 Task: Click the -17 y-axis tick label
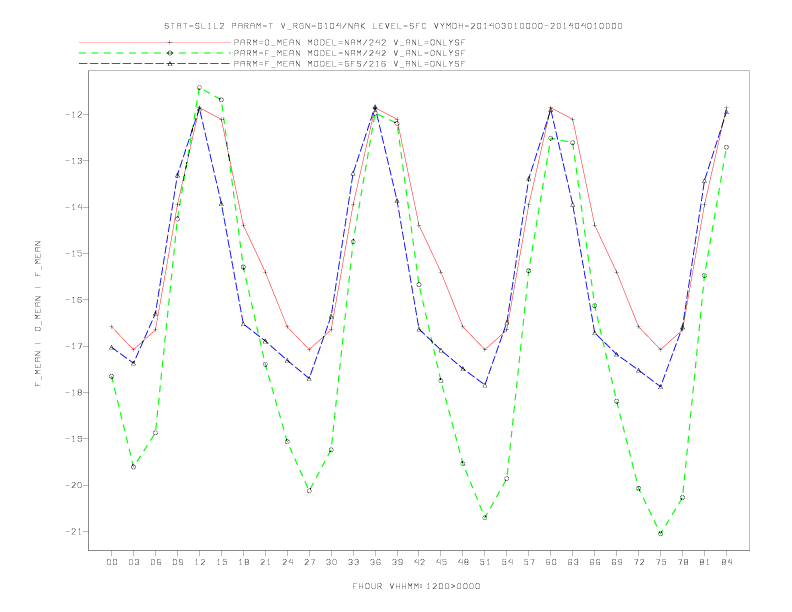click(x=75, y=346)
